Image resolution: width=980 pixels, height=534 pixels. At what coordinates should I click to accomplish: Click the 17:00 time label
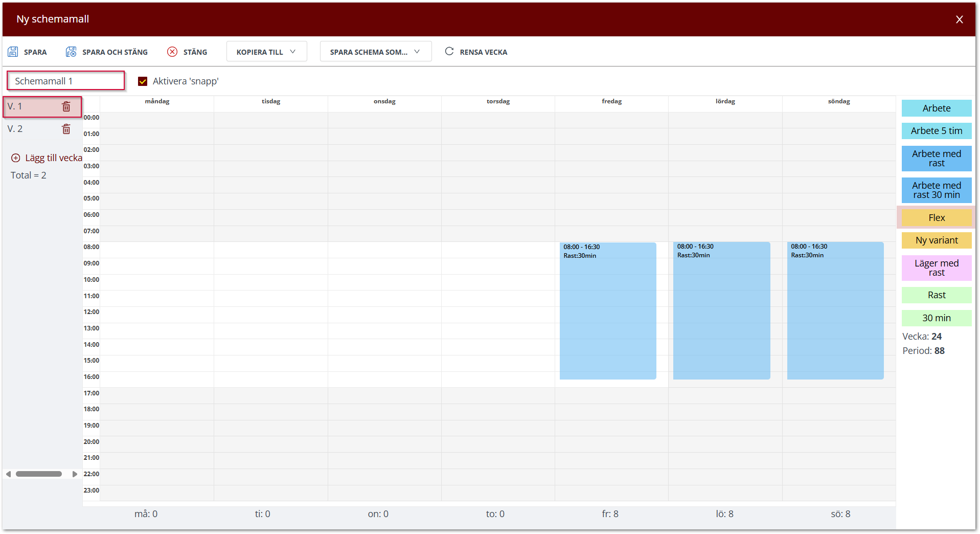[x=92, y=393]
